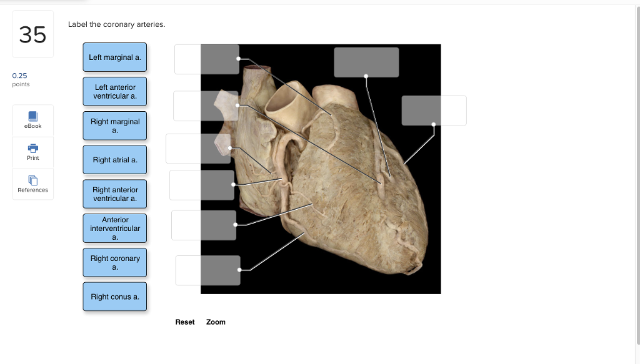Click the Reset link below the image
The width and height of the screenshot is (640, 364).
coord(185,322)
